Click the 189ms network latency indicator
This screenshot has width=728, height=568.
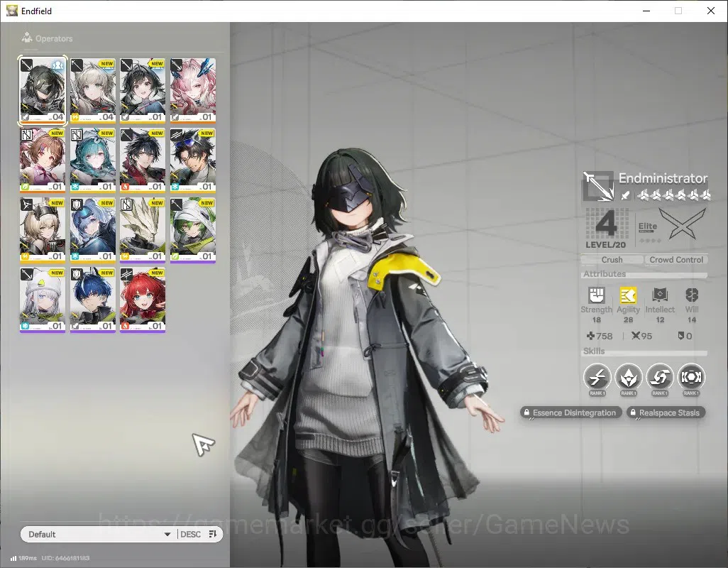pyautogui.click(x=23, y=558)
